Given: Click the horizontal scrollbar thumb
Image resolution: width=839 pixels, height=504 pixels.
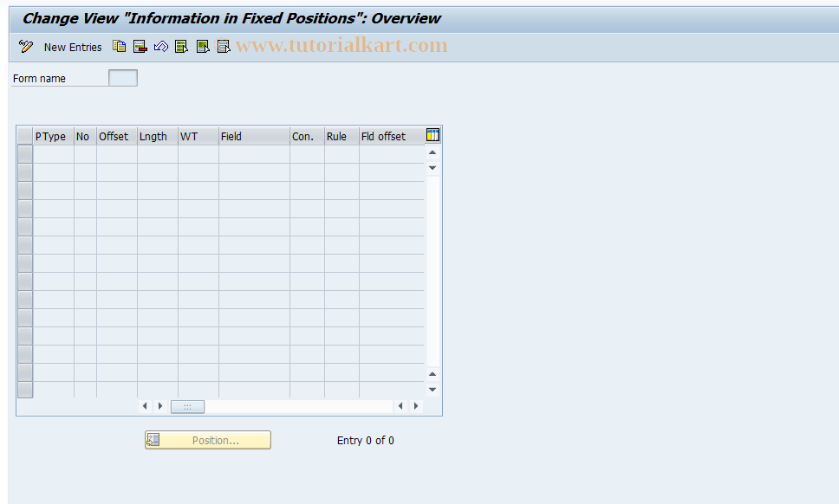Looking at the screenshot, I should click(187, 407).
